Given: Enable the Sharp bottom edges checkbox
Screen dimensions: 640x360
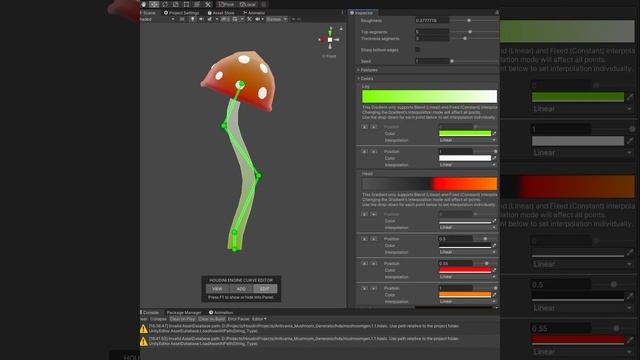Looking at the screenshot, I should (x=417, y=49).
